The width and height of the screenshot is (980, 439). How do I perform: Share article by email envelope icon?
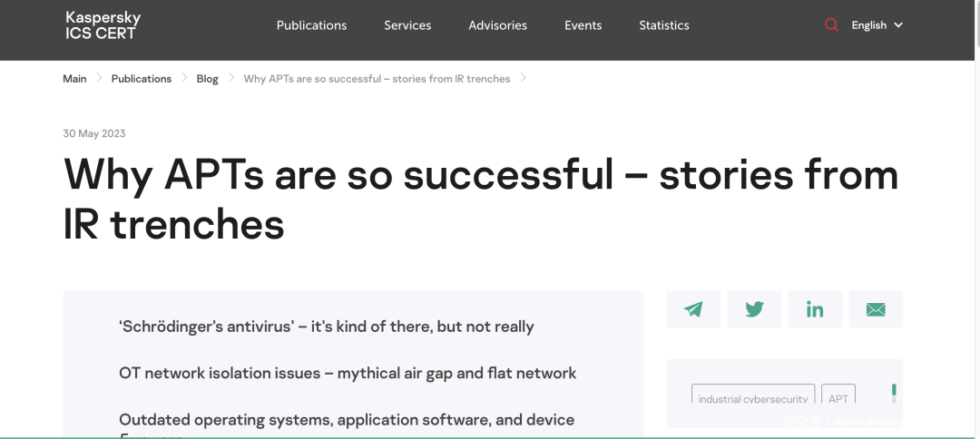click(x=876, y=309)
